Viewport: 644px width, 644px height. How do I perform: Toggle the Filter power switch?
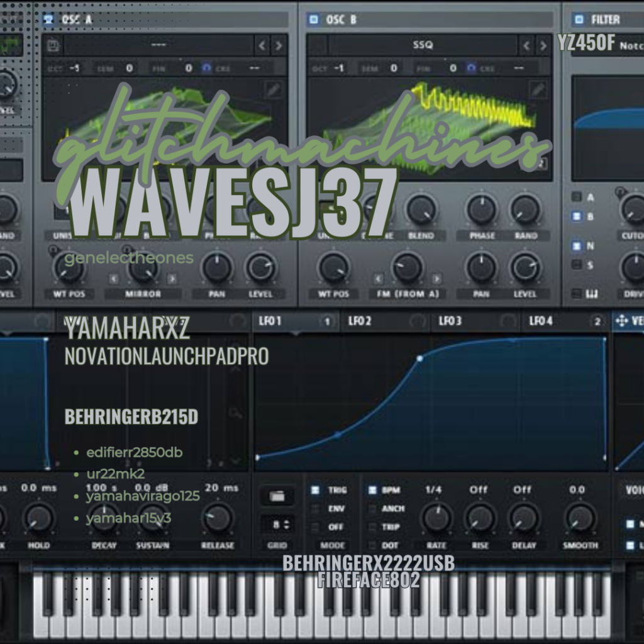[579, 19]
